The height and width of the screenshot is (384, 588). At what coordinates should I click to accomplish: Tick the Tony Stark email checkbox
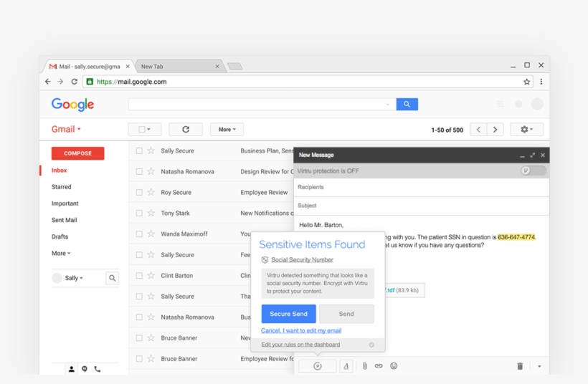pyautogui.click(x=139, y=213)
